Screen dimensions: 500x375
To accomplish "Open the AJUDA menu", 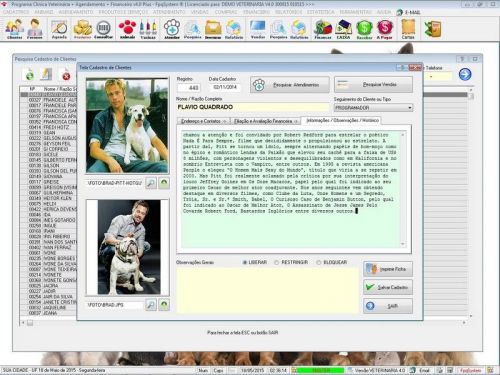I will coord(384,12).
